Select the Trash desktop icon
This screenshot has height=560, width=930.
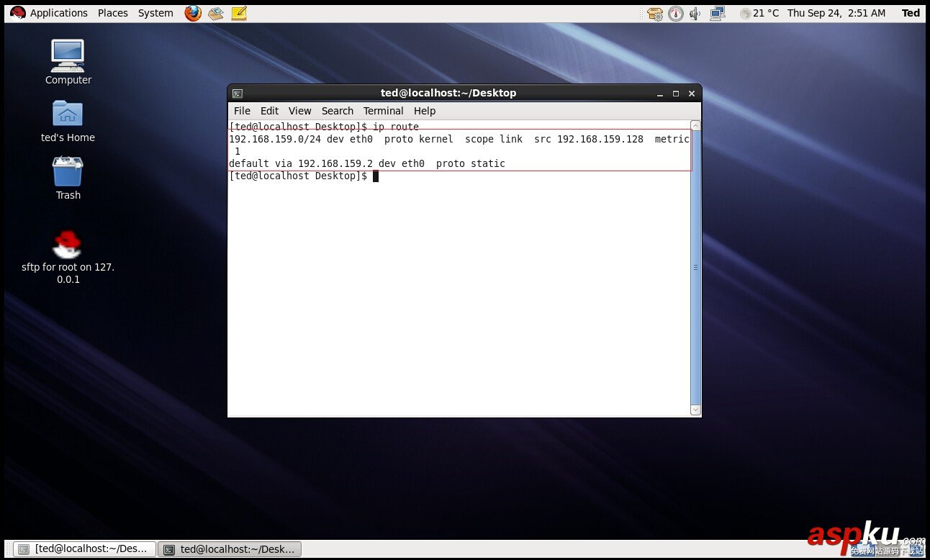(x=68, y=179)
